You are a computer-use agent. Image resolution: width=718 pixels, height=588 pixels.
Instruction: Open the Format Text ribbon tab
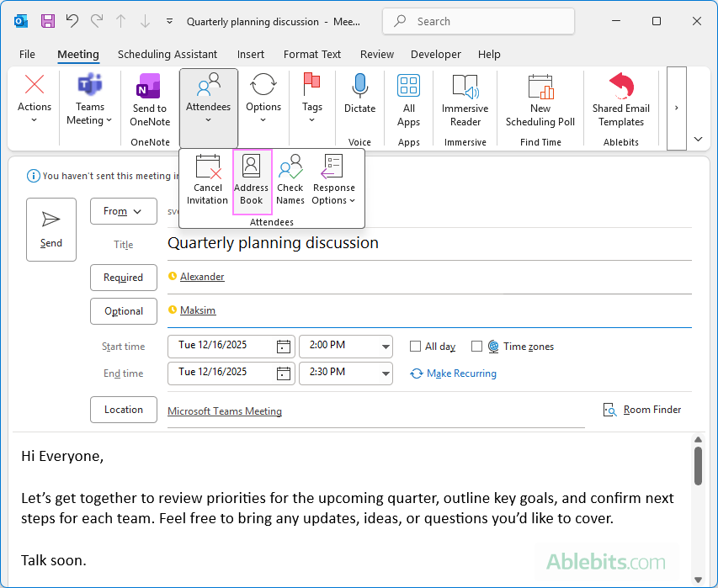312,55
